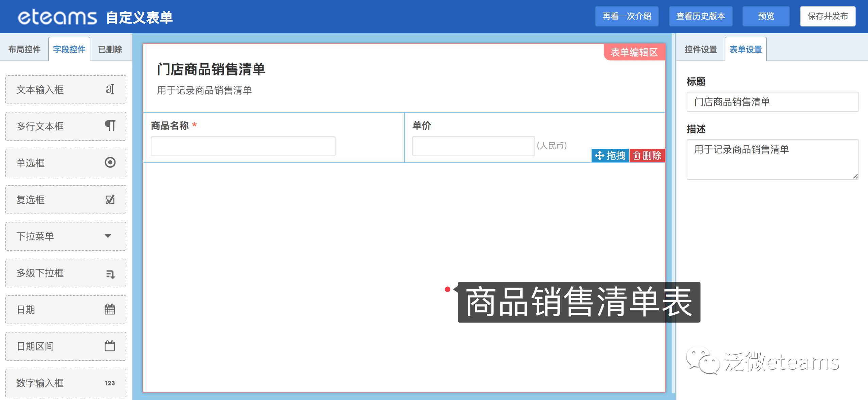Click the date range calendar icon
Viewport: 868px width, 400px height.
tap(110, 346)
